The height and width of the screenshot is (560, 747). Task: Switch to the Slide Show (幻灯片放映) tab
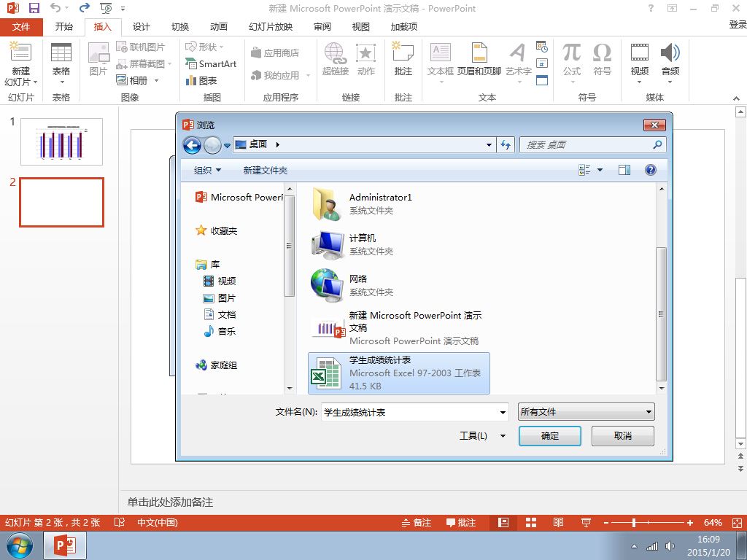(271, 27)
